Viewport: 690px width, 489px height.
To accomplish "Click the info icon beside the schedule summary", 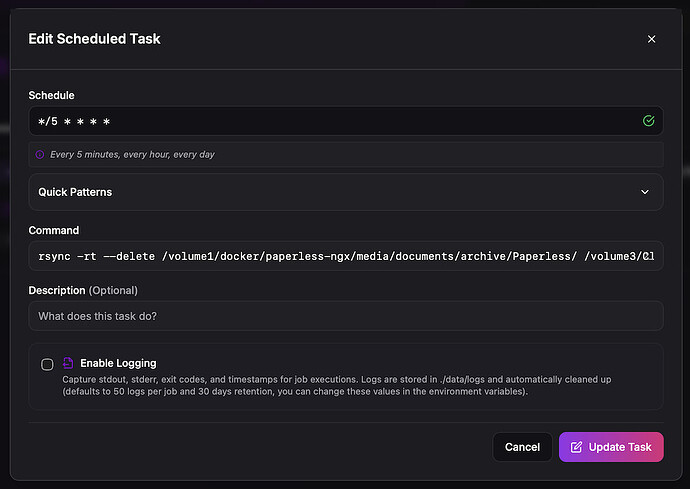I will click(40, 155).
